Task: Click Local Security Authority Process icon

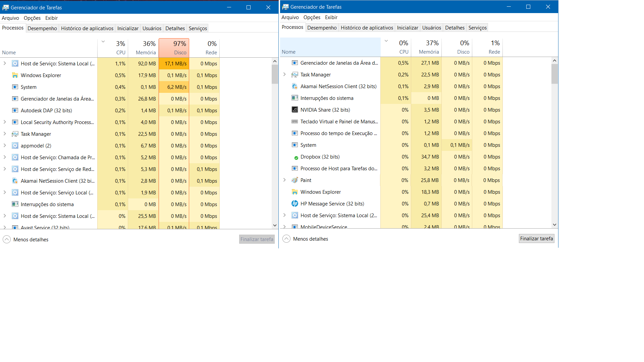Action: (15, 122)
